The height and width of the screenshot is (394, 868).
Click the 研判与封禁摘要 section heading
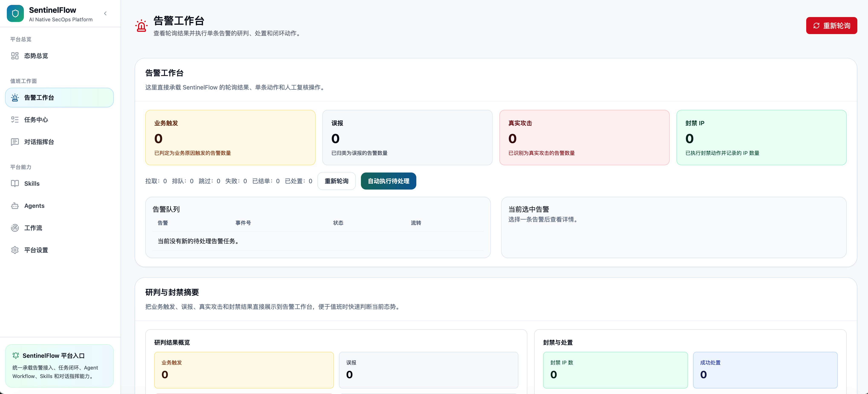coord(172,292)
